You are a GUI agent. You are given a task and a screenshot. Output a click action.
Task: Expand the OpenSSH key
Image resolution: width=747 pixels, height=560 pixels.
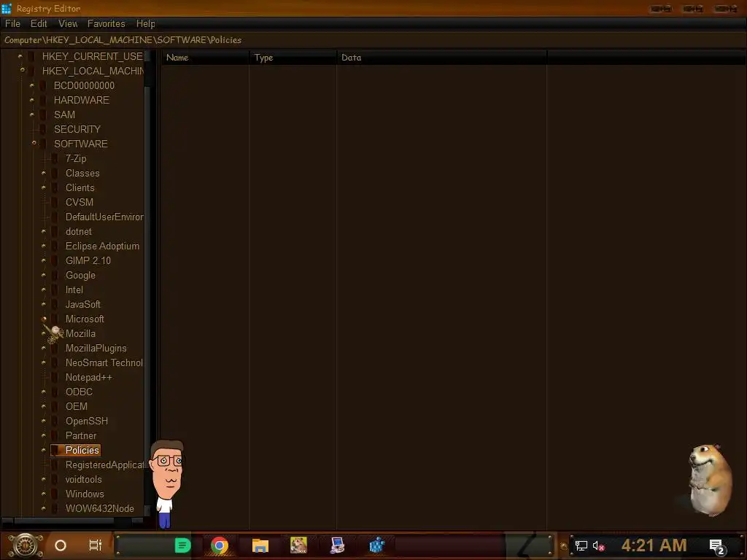pos(44,421)
